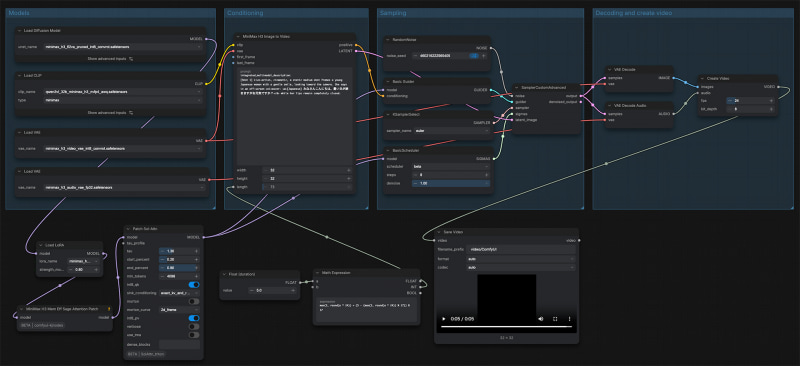The image size is (800, 366).
Task: Open the sampler_name dropdown showing euler
Action: (x=451, y=131)
